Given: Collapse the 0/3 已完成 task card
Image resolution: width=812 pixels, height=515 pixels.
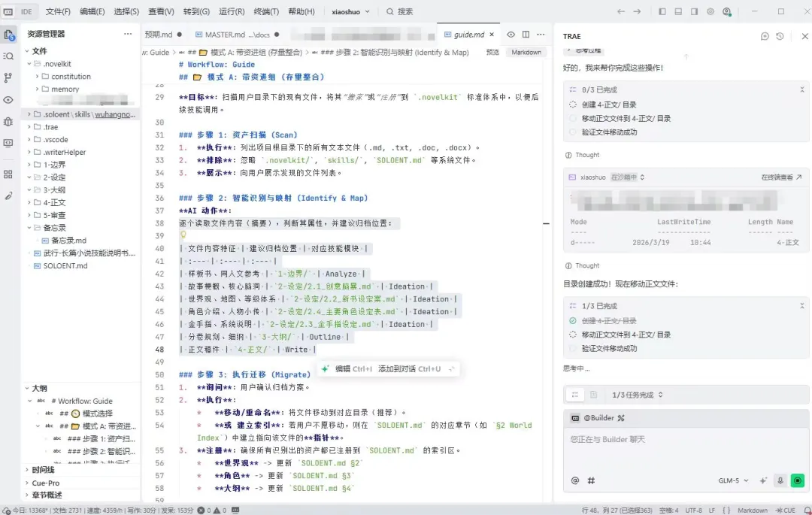Looking at the screenshot, I should tap(801, 89).
